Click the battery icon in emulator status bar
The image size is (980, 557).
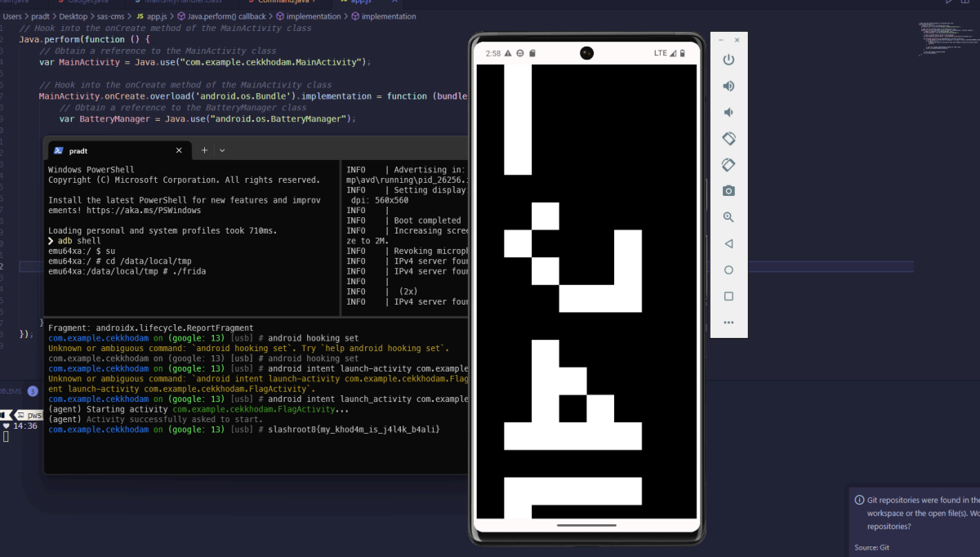coord(684,53)
